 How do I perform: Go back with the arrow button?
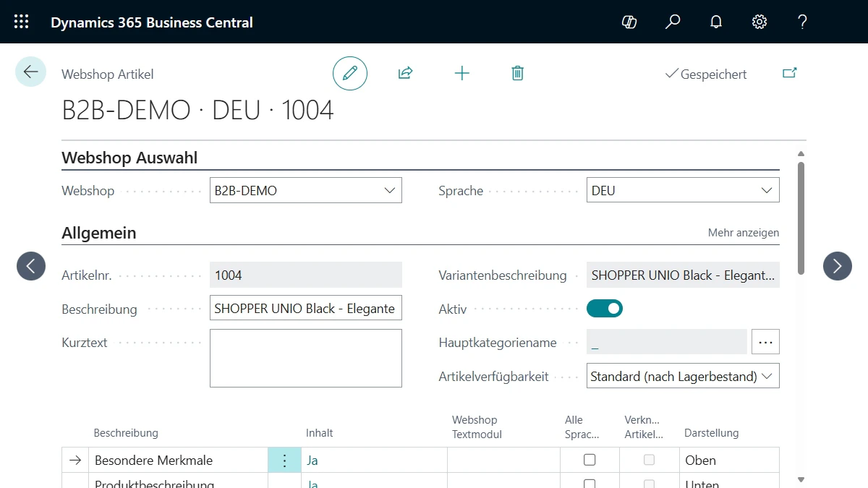30,72
